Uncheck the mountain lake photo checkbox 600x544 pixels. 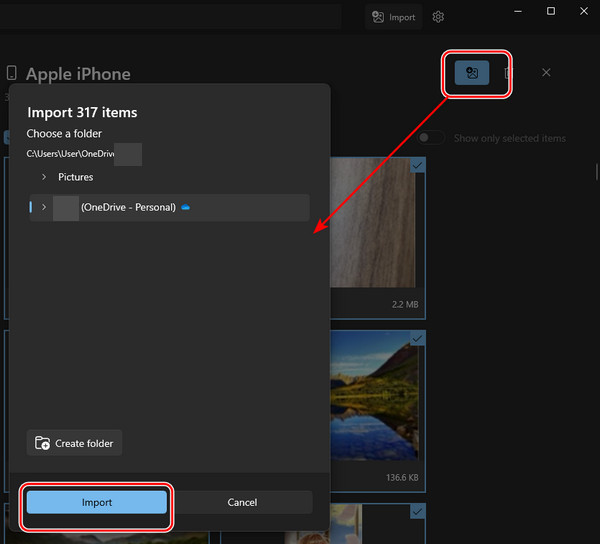(x=417, y=339)
